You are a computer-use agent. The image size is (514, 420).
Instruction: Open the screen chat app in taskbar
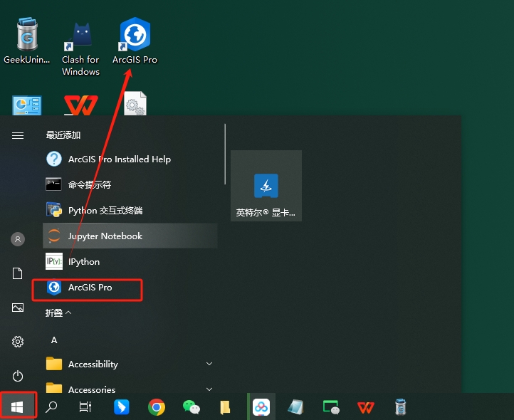[x=331, y=407]
